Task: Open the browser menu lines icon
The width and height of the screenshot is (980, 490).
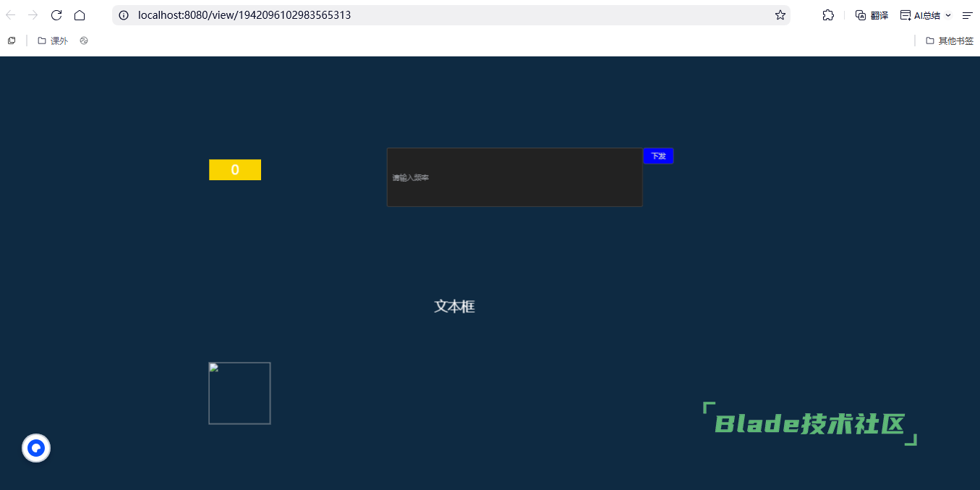Action: pos(967,15)
